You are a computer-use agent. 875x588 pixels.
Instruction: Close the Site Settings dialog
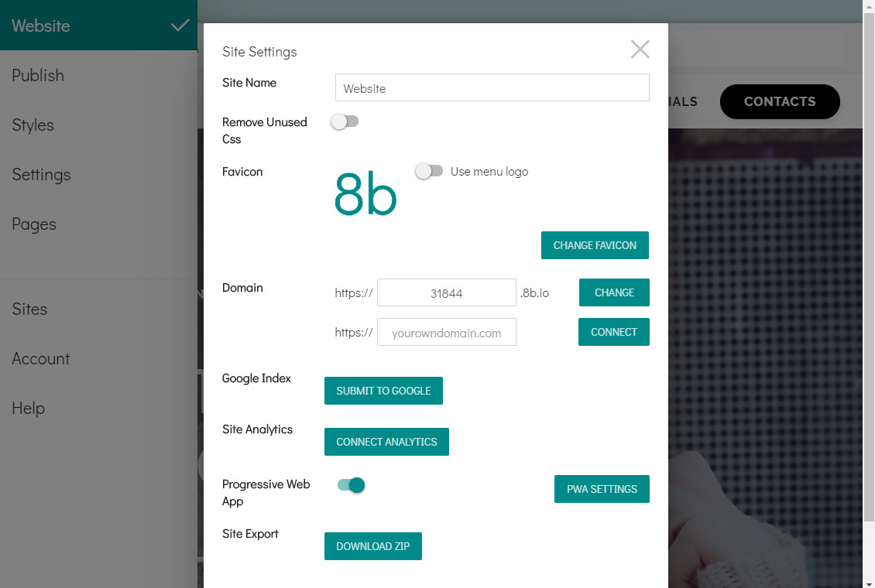point(640,49)
